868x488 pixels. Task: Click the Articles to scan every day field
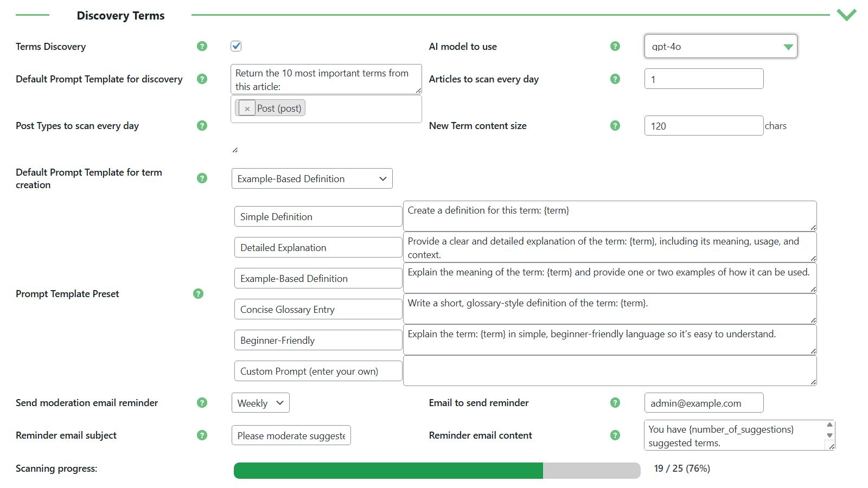[704, 79]
